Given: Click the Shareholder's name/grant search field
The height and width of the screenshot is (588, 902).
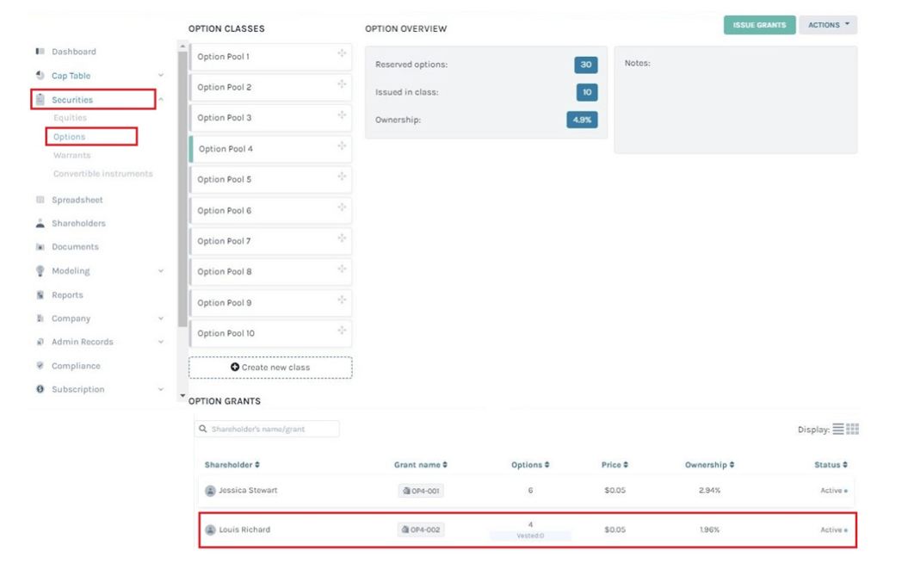Looking at the screenshot, I should [x=267, y=429].
